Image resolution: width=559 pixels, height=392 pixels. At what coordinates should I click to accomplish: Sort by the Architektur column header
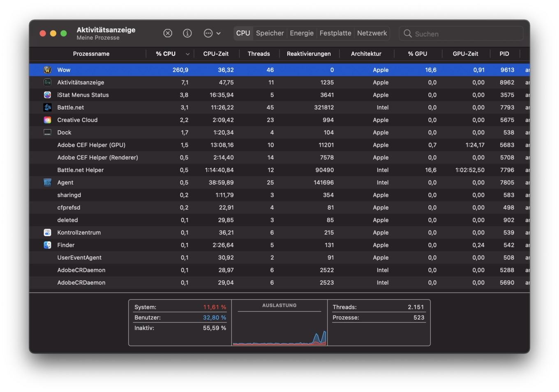366,54
